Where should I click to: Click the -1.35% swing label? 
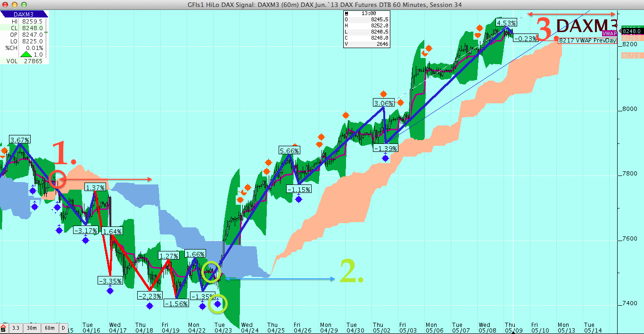click(202, 296)
